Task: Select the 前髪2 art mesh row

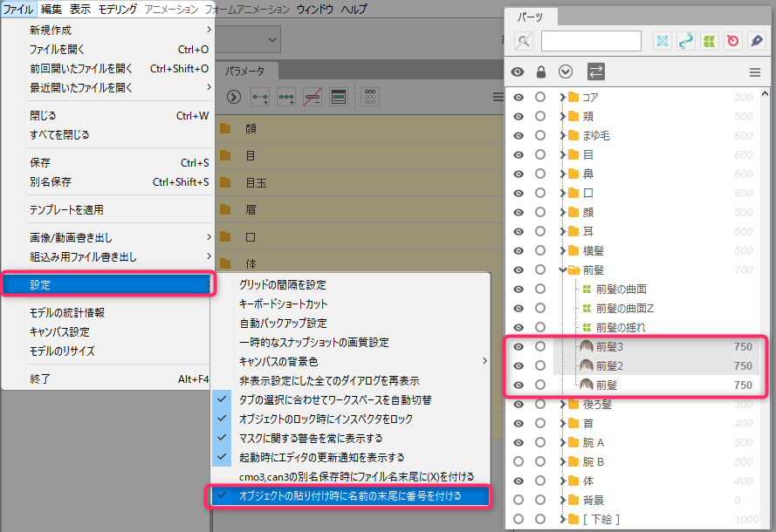Action: pyautogui.click(x=656, y=366)
